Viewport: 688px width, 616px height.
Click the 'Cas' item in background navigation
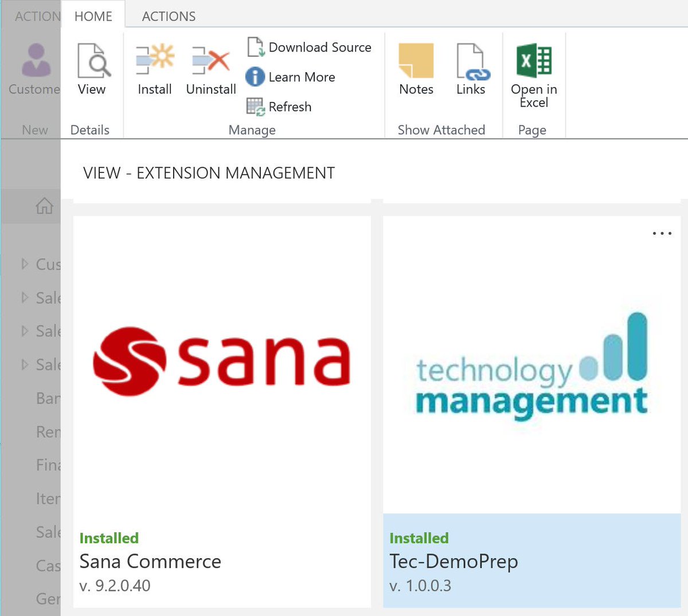tap(48, 566)
